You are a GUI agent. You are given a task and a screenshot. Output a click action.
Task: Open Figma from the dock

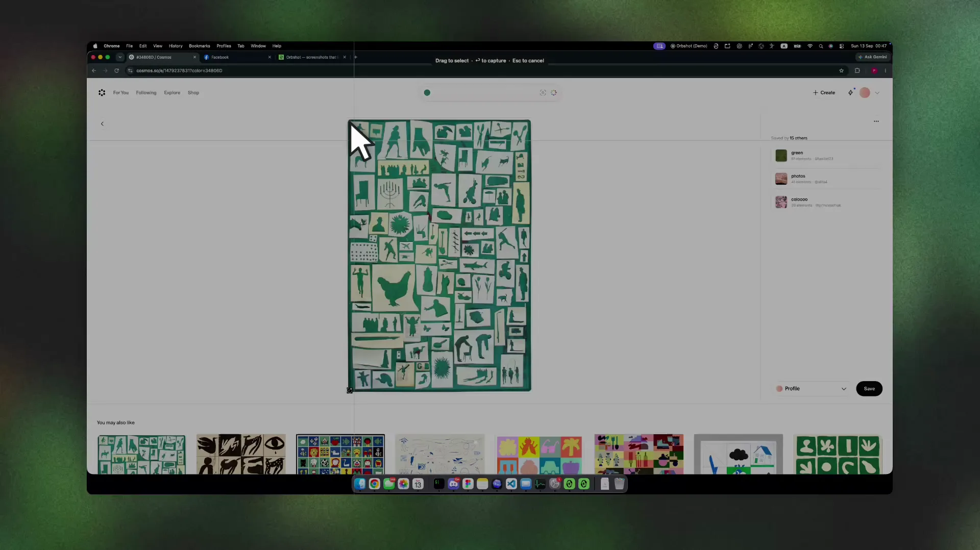(468, 484)
